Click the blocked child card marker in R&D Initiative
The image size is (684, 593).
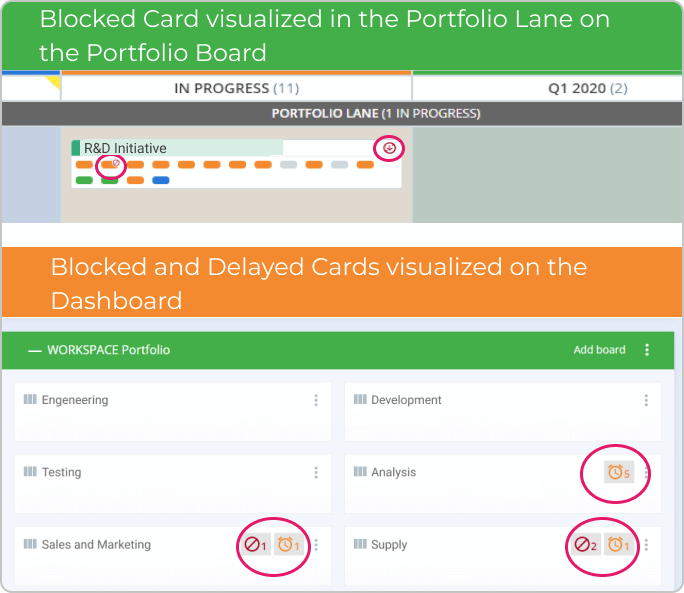click(x=111, y=165)
